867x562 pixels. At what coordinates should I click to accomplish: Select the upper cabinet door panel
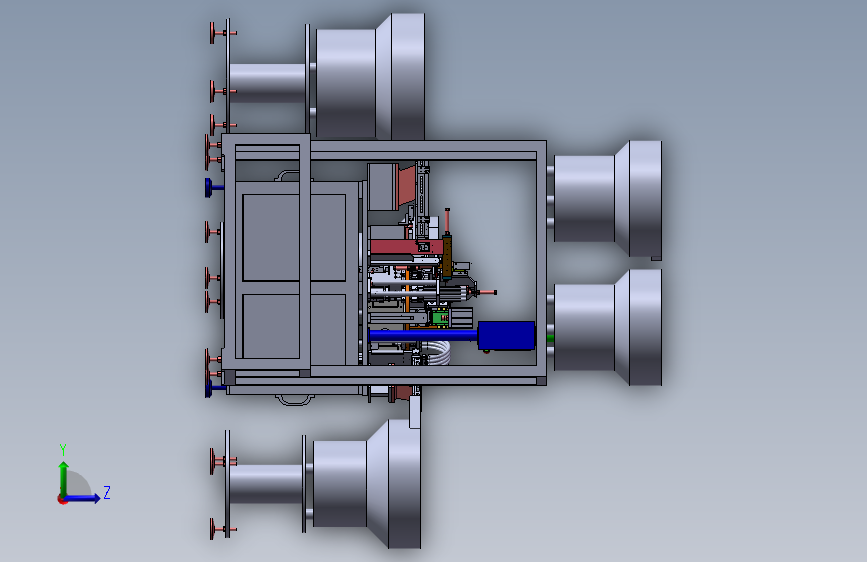coord(294,237)
